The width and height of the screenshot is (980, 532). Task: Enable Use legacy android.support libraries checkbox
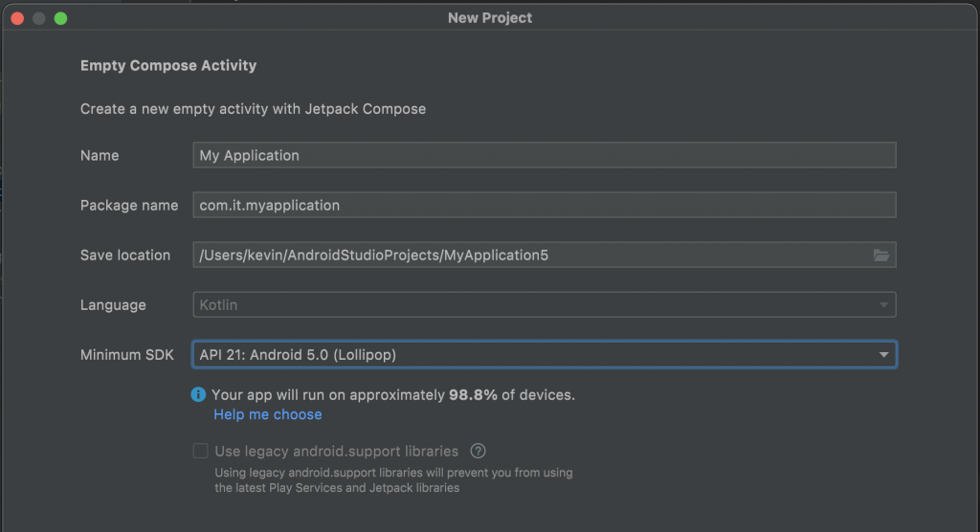coord(200,451)
